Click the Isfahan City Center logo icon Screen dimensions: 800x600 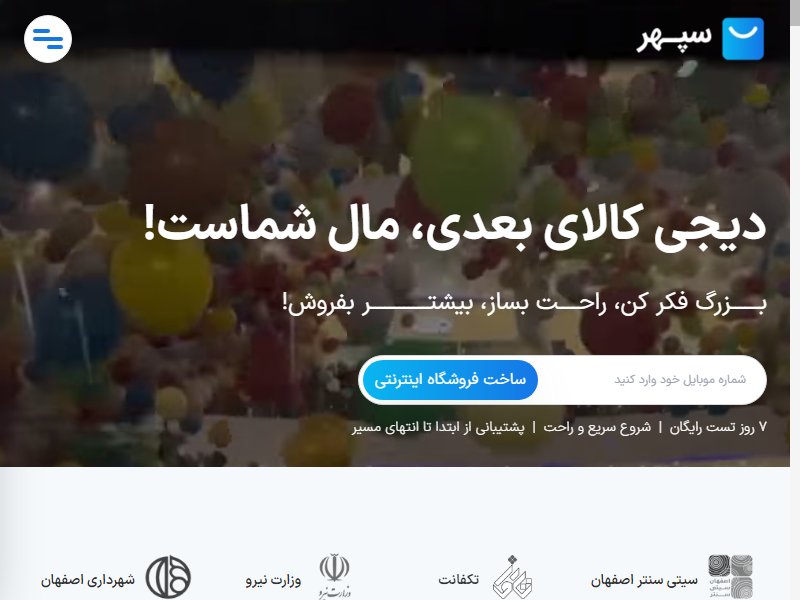(730, 577)
